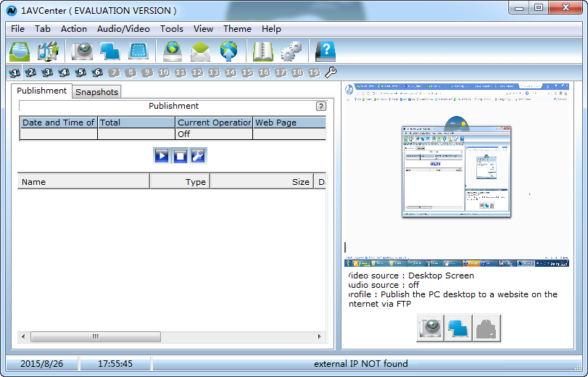Image resolution: width=588 pixels, height=377 pixels.
Task: Switch to numbered tab 2
Action: pos(30,72)
